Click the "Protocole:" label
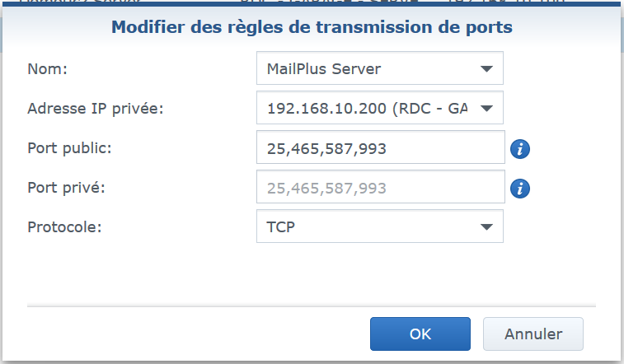This screenshot has width=624, height=364. click(65, 226)
